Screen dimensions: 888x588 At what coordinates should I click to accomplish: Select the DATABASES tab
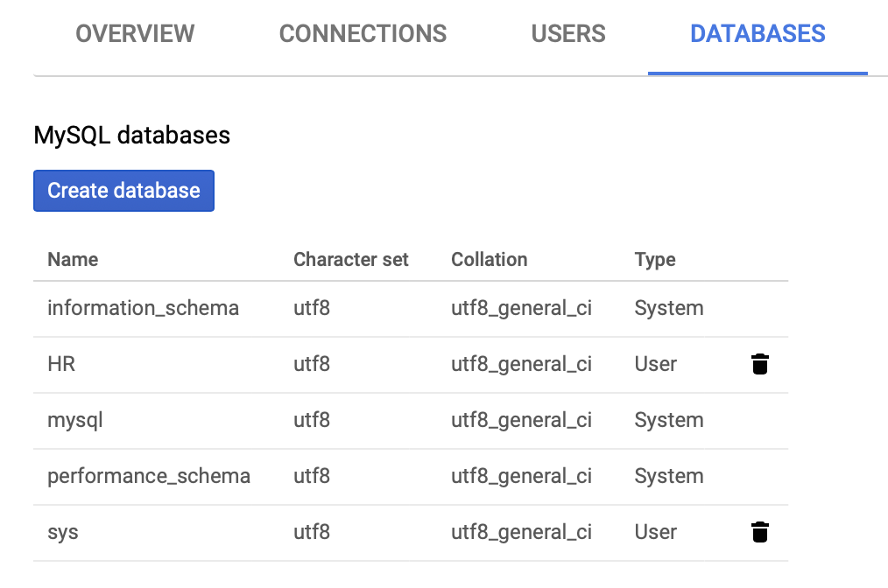[x=758, y=33]
